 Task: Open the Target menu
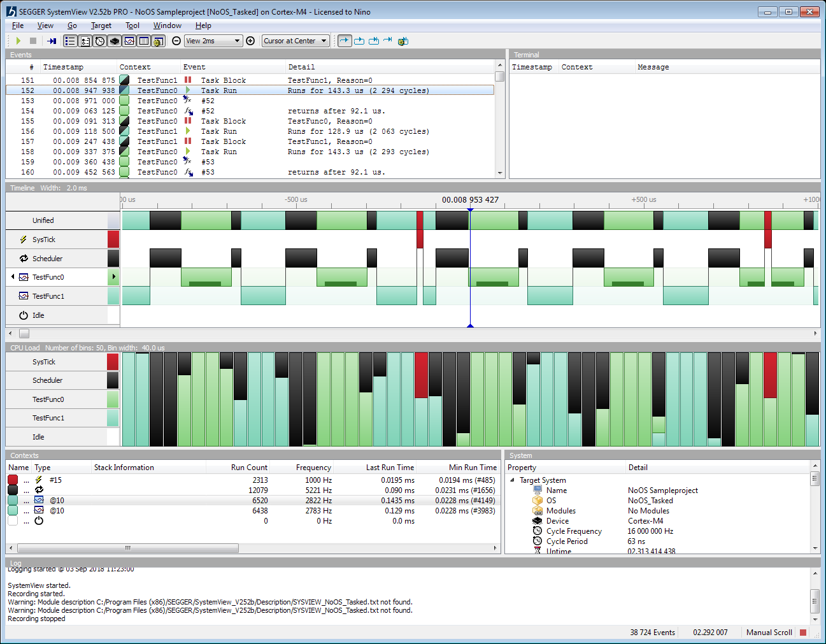tap(101, 25)
